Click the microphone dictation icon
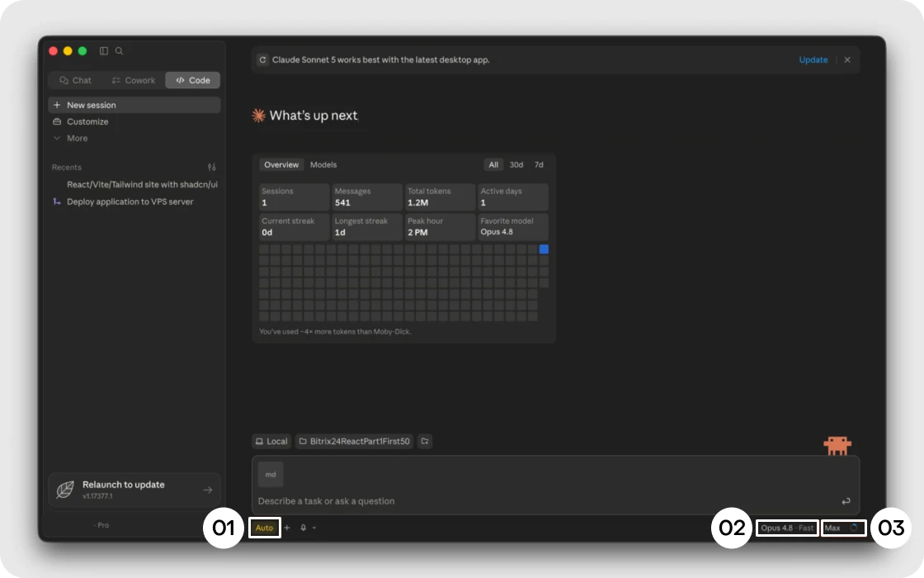This screenshot has height=578, width=924. point(303,528)
